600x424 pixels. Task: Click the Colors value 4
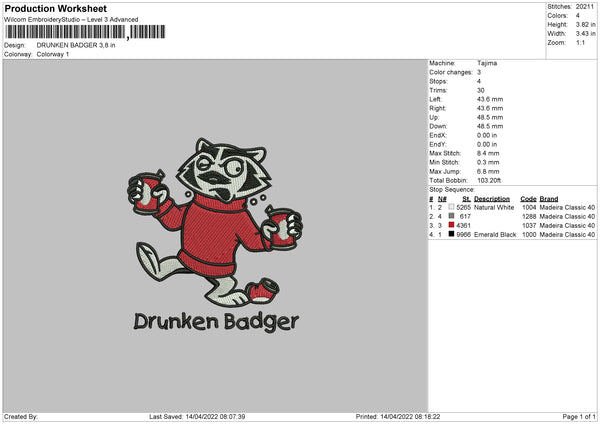pyautogui.click(x=578, y=16)
